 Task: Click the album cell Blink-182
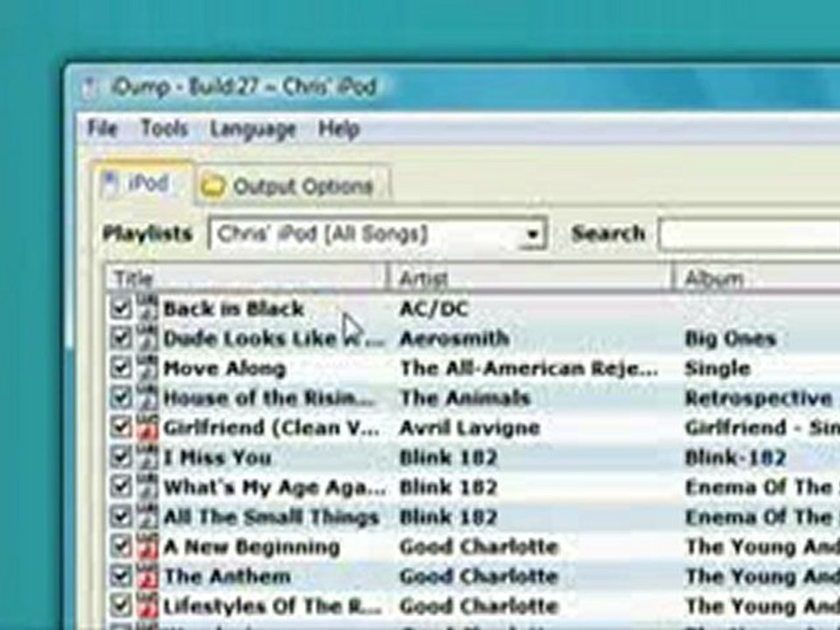[x=735, y=458]
